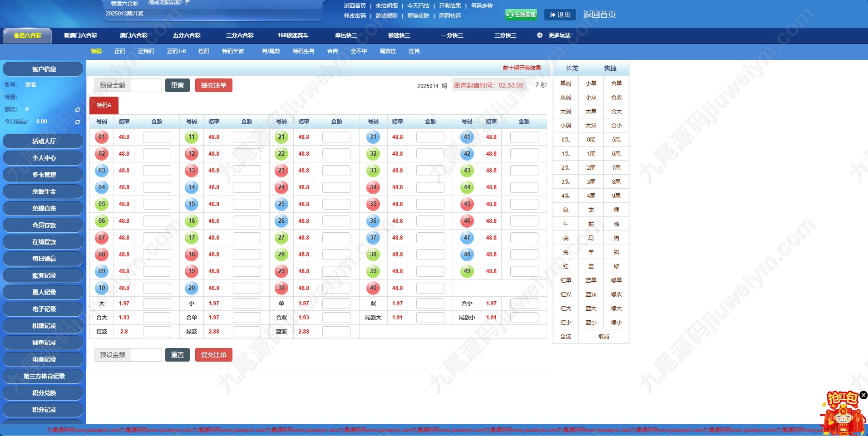Refresh the 今日输赢 icon
The height and width of the screenshot is (436, 868).
point(78,122)
